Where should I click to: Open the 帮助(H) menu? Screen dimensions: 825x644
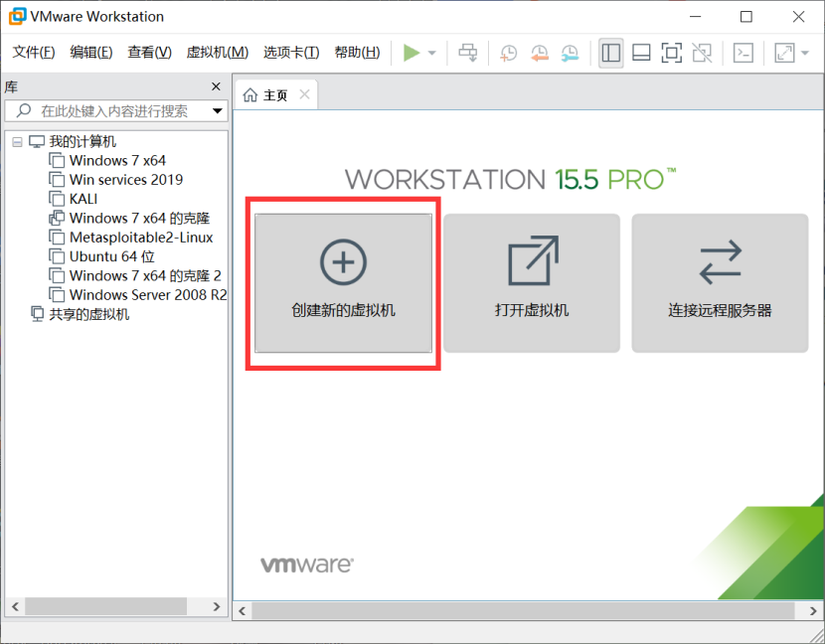coord(357,52)
